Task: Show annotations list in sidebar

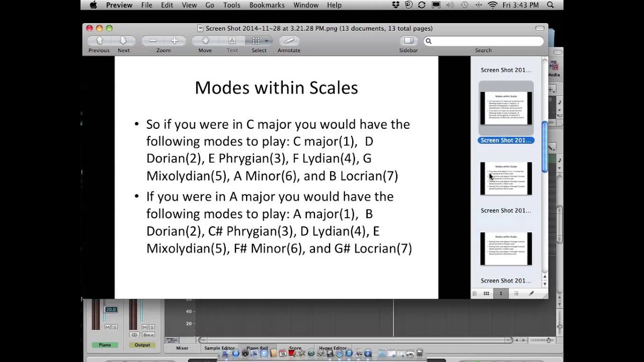Action: (x=531, y=294)
